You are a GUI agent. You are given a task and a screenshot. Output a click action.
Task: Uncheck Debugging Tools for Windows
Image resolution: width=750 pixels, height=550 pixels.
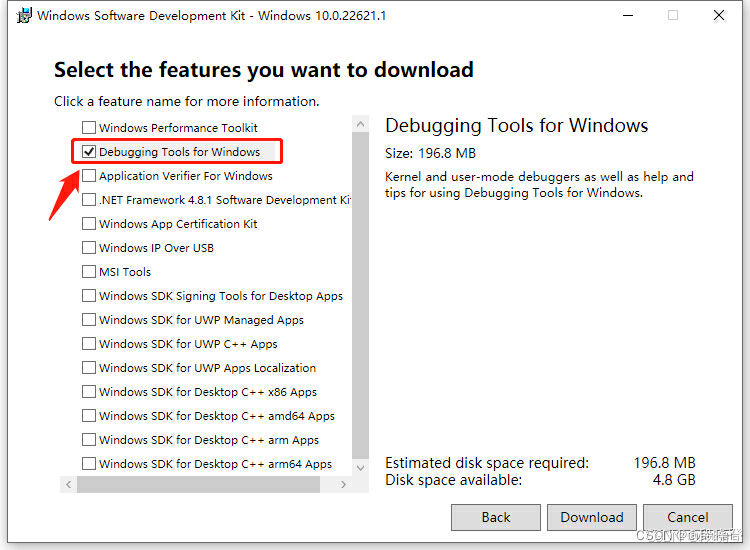pyautogui.click(x=89, y=152)
